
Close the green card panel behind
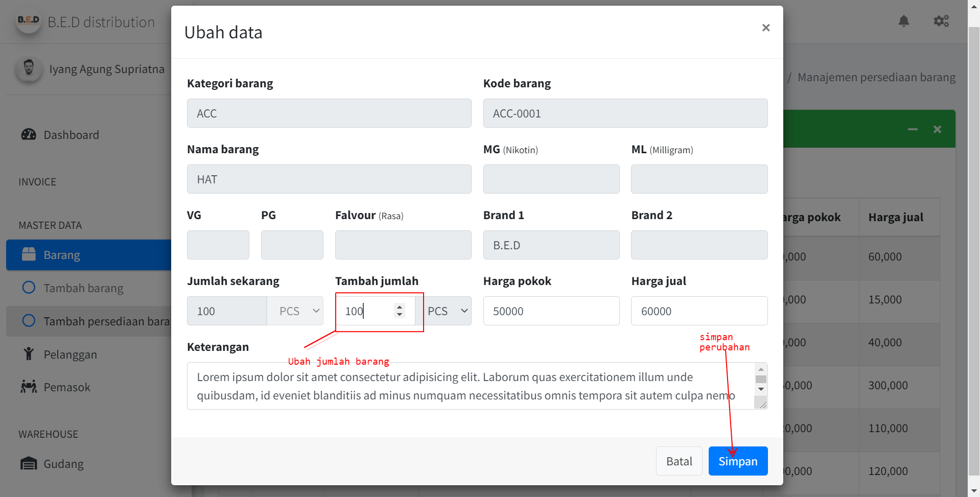coord(937,129)
